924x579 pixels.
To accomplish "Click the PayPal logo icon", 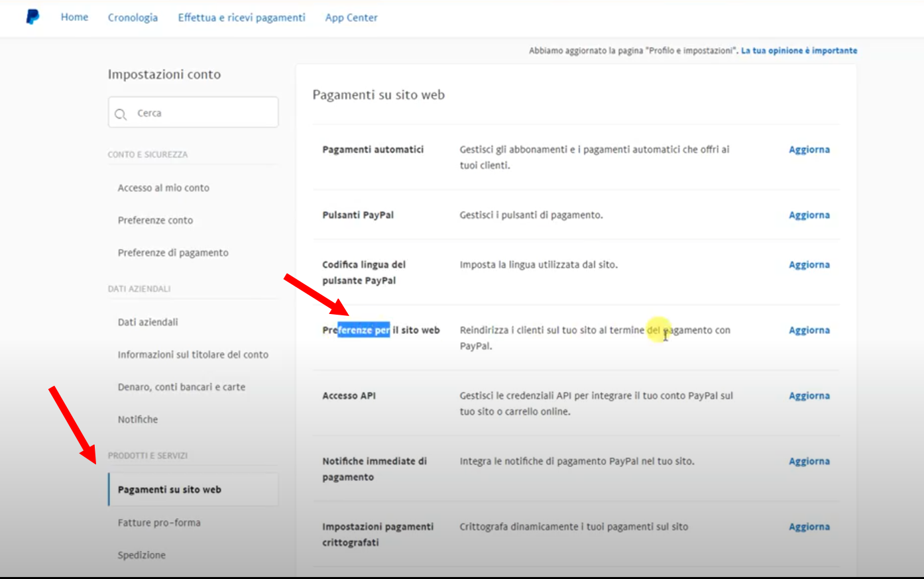I will 32,17.
